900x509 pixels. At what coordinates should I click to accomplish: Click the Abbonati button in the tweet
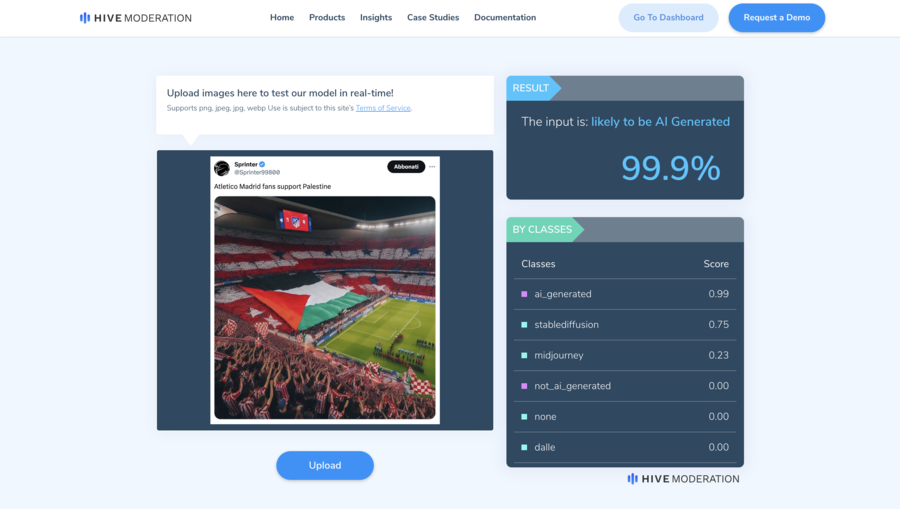click(406, 166)
